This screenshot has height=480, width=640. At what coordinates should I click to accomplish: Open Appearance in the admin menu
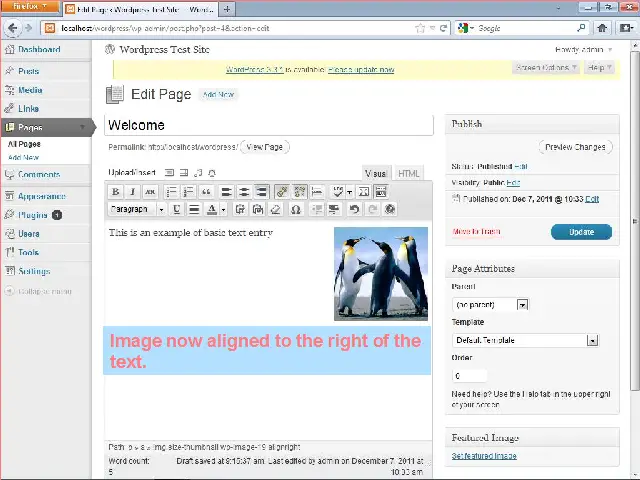tap(41, 196)
